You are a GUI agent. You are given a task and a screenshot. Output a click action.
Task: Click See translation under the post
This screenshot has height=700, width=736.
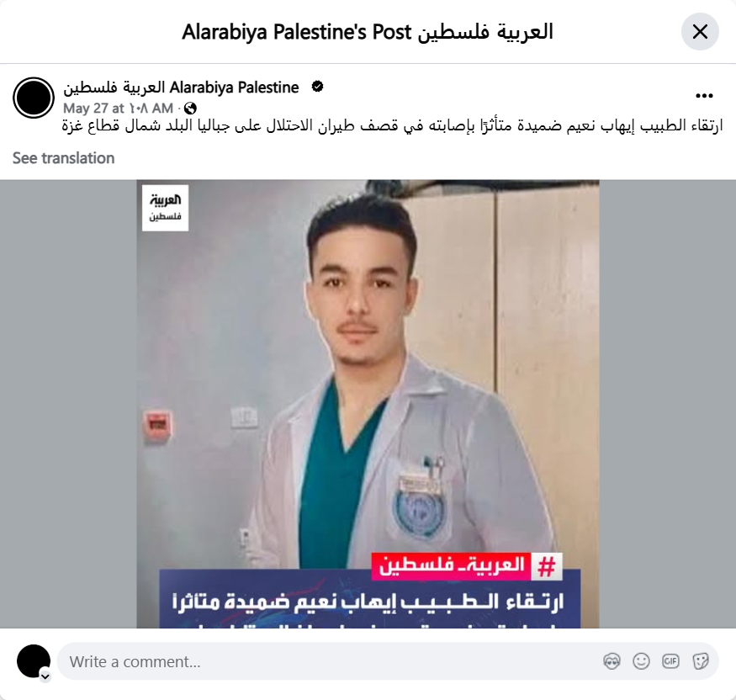click(63, 158)
